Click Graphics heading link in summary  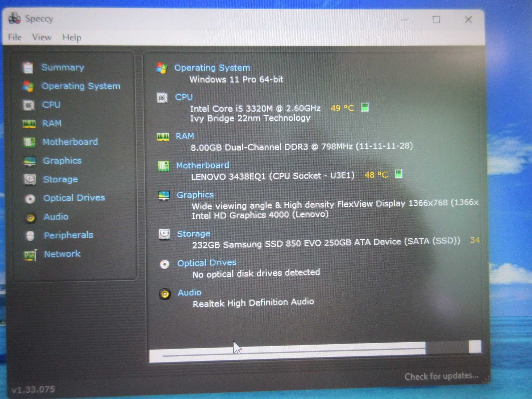195,195
